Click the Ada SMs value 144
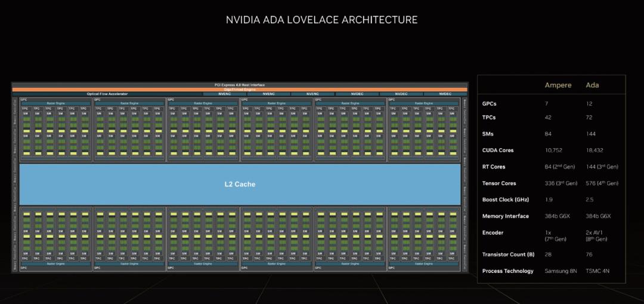The width and height of the screenshot is (644, 304). click(590, 134)
